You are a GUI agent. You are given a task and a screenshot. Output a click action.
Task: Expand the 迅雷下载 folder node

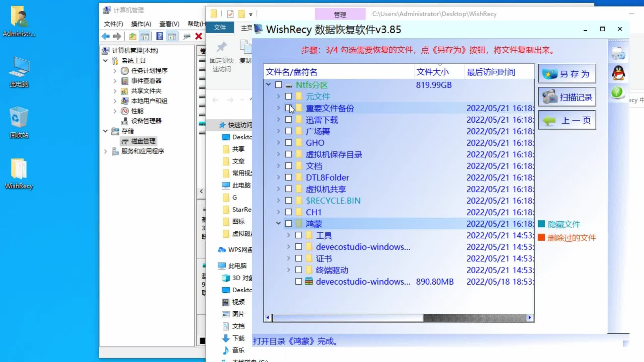pyautogui.click(x=278, y=120)
